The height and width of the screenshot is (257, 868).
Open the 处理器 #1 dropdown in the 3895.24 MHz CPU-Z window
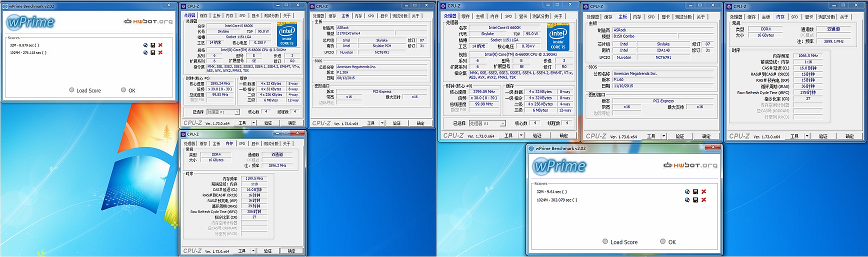(x=223, y=112)
